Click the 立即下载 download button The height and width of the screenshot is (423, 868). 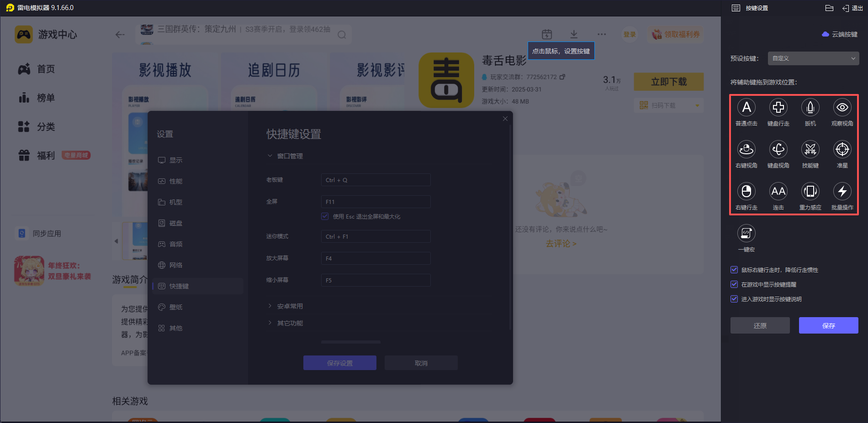(x=669, y=82)
